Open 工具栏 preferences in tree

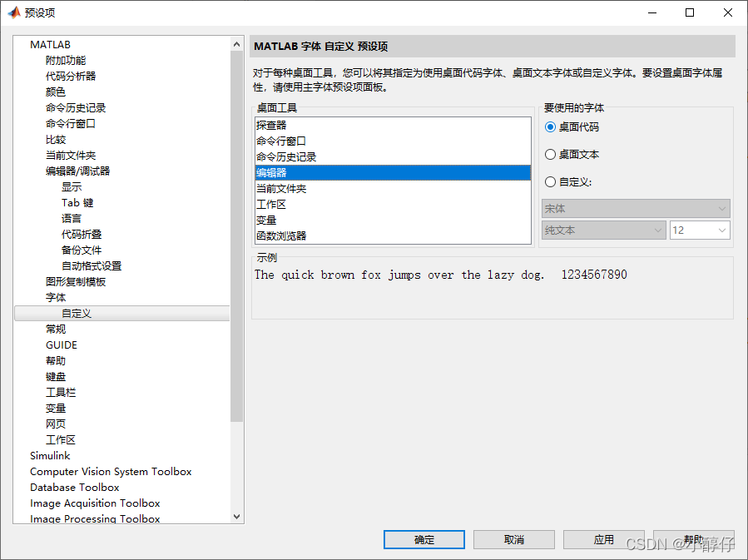pyautogui.click(x=61, y=392)
